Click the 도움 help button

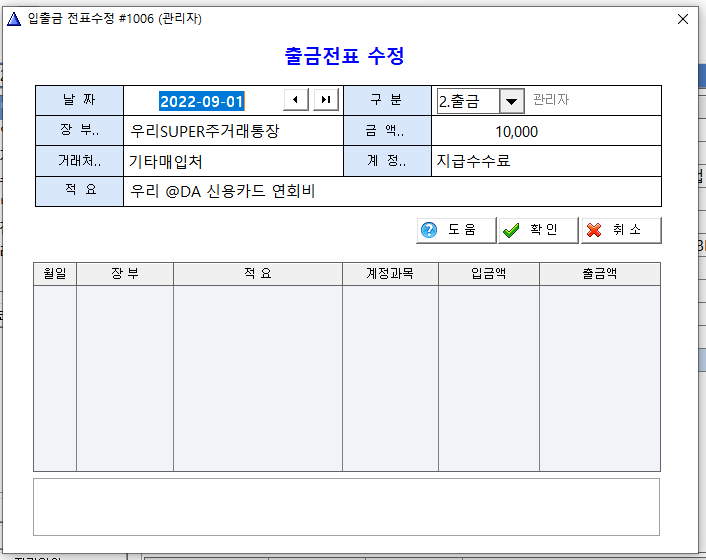point(456,230)
